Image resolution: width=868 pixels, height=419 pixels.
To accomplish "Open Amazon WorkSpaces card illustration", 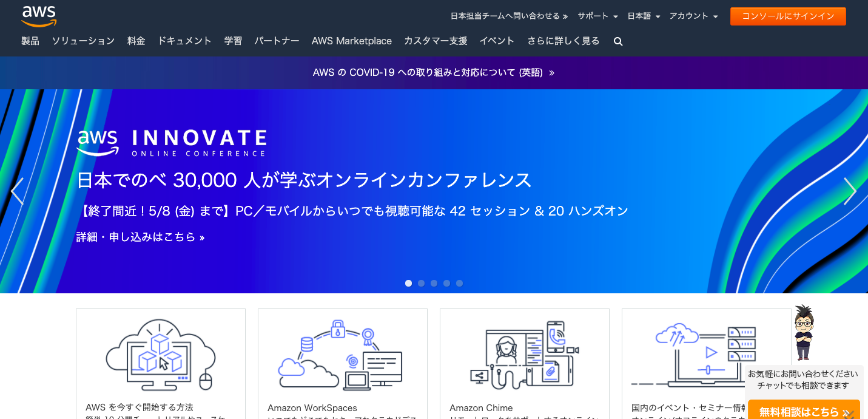I will [x=340, y=355].
